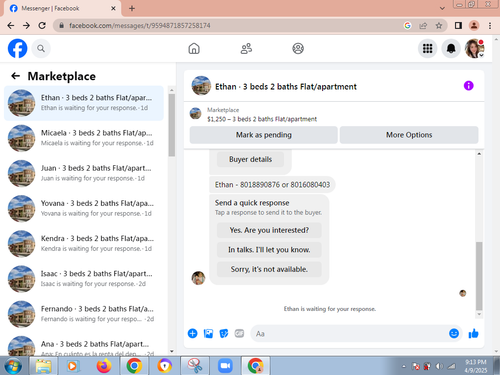Open the Yovana conversation
500x375 pixels.
point(84,208)
